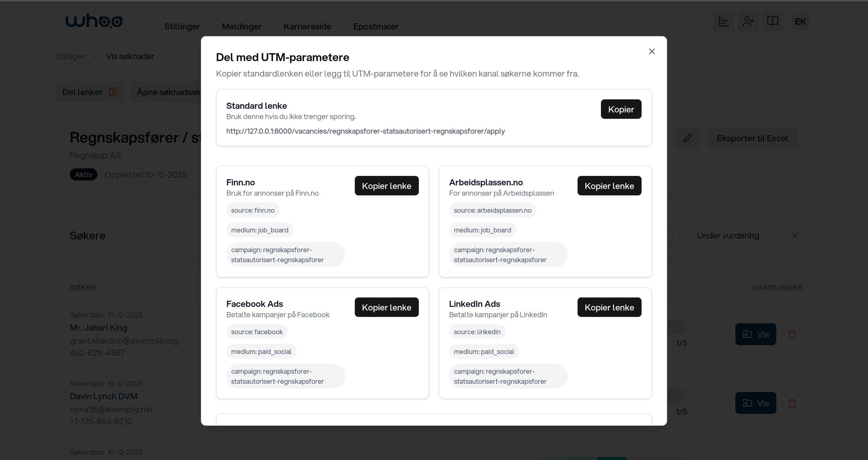Copy the Finn.no tracking link
This screenshot has width=868, height=460.
click(386, 186)
